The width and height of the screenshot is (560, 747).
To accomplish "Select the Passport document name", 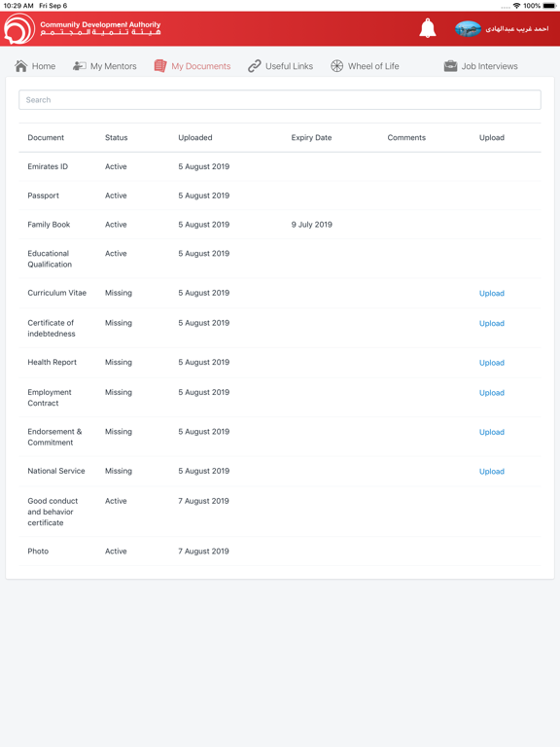I will pos(44,196).
